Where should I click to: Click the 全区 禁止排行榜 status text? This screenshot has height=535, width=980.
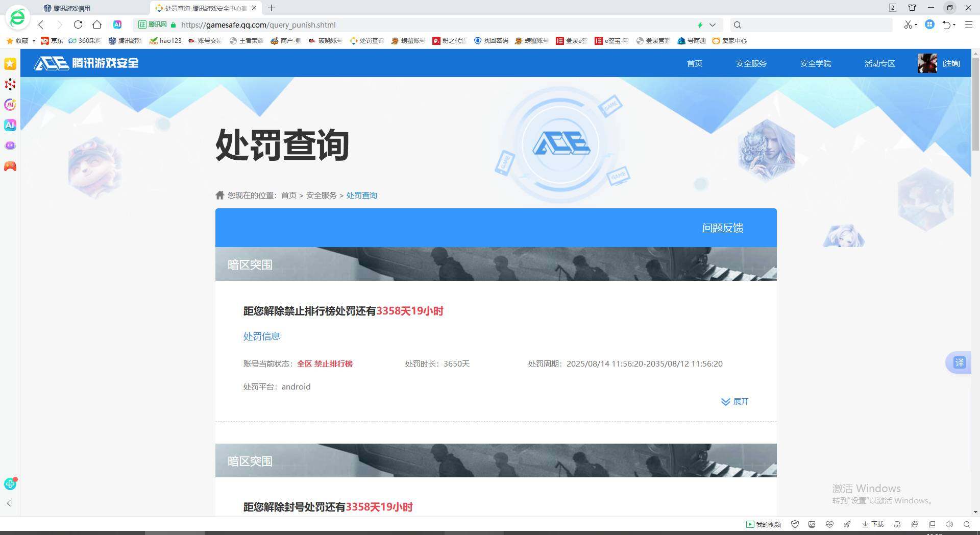tap(325, 364)
